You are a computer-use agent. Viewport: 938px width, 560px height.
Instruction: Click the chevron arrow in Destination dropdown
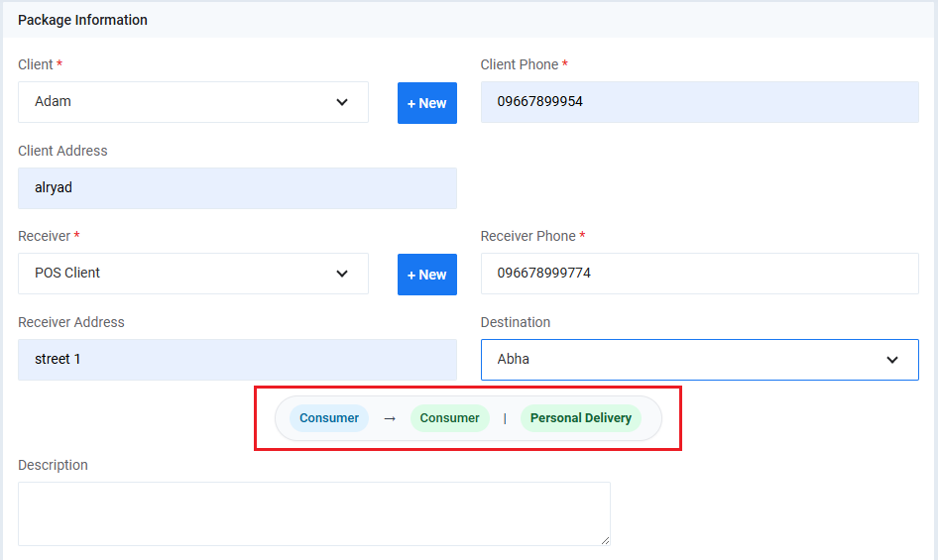point(892,360)
